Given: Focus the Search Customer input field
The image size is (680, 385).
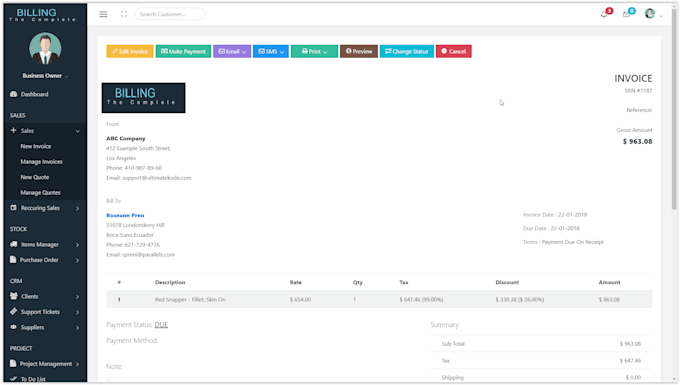Looking at the screenshot, I should pos(170,14).
